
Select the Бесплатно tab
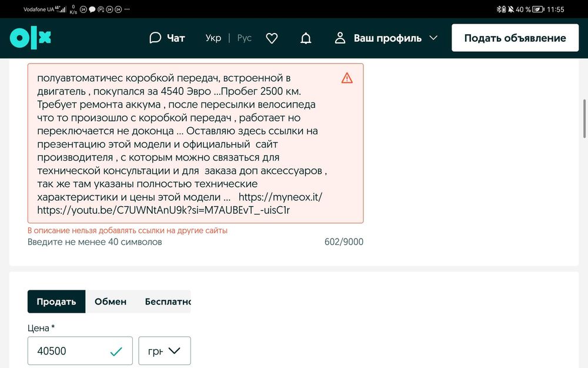(x=167, y=301)
